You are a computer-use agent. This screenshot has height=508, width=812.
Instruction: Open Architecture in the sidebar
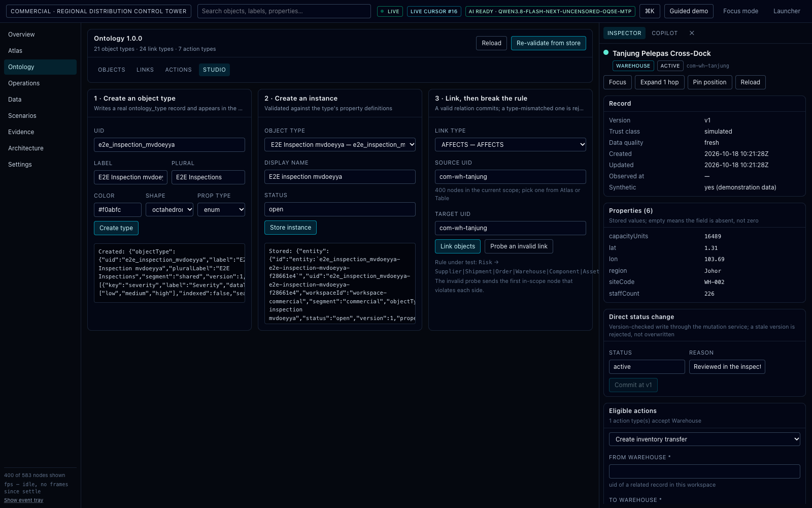[40, 148]
